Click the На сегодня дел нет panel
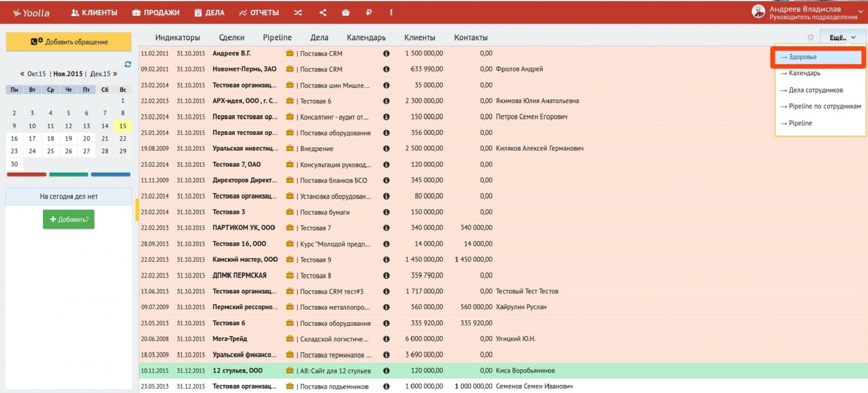The width and height of the screenshot is (868, 393). tap(69, 196)
